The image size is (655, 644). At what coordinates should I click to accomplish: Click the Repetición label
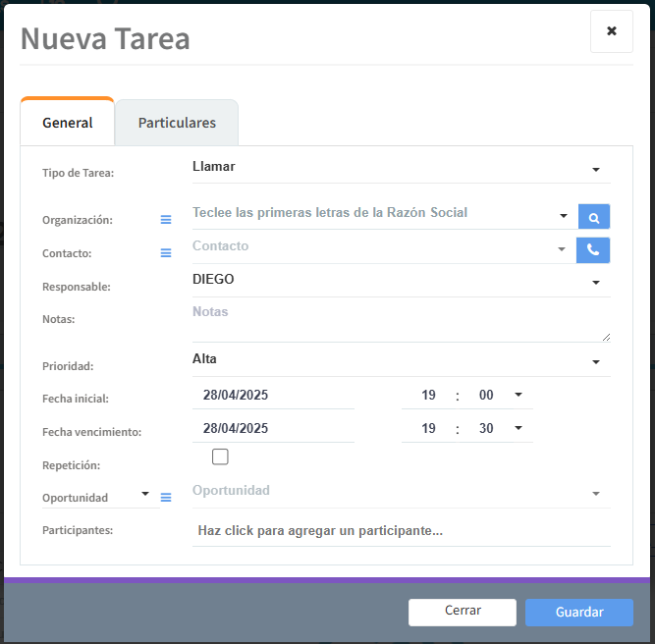pos(71,465)
